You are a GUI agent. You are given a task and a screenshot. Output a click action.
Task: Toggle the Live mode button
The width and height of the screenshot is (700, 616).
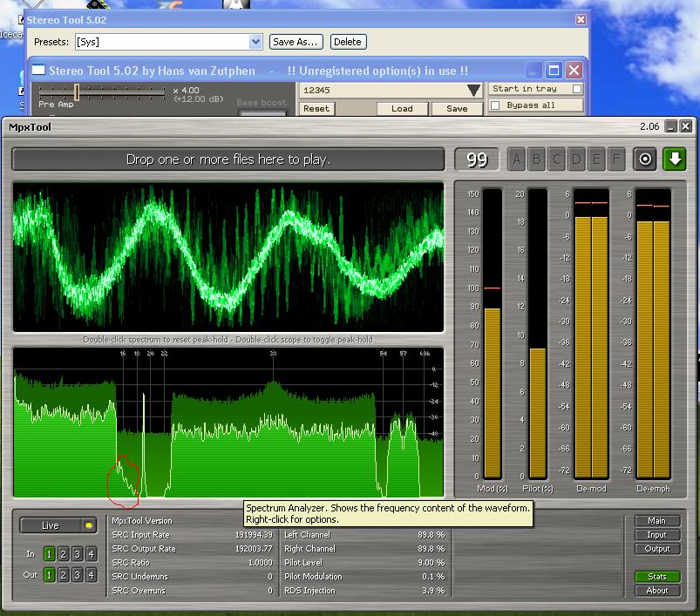coord(58,525)
